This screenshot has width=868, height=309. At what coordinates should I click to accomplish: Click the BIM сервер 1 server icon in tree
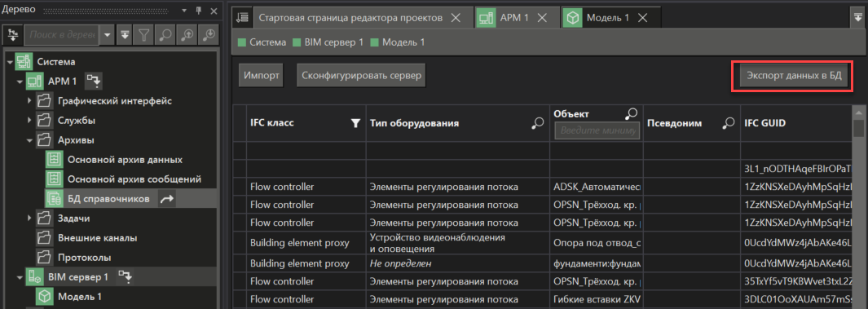click(34, 276)
